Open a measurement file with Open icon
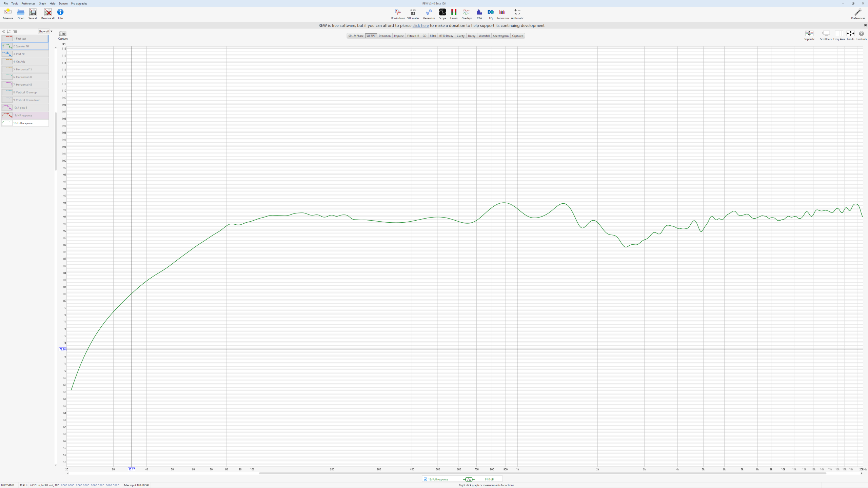This screenshot has width=868, height=488. (x=21, y=14)
